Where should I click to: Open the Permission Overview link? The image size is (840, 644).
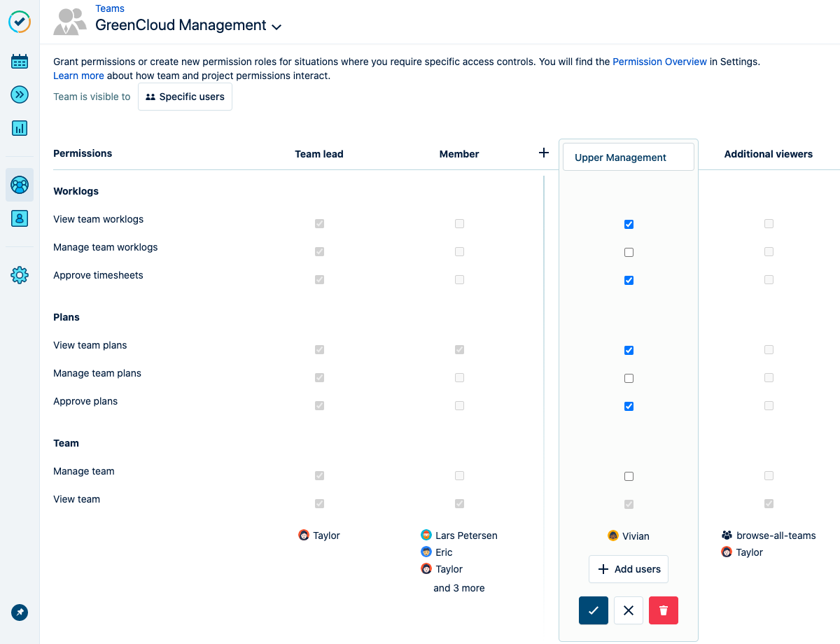click(x=659, y=62)
